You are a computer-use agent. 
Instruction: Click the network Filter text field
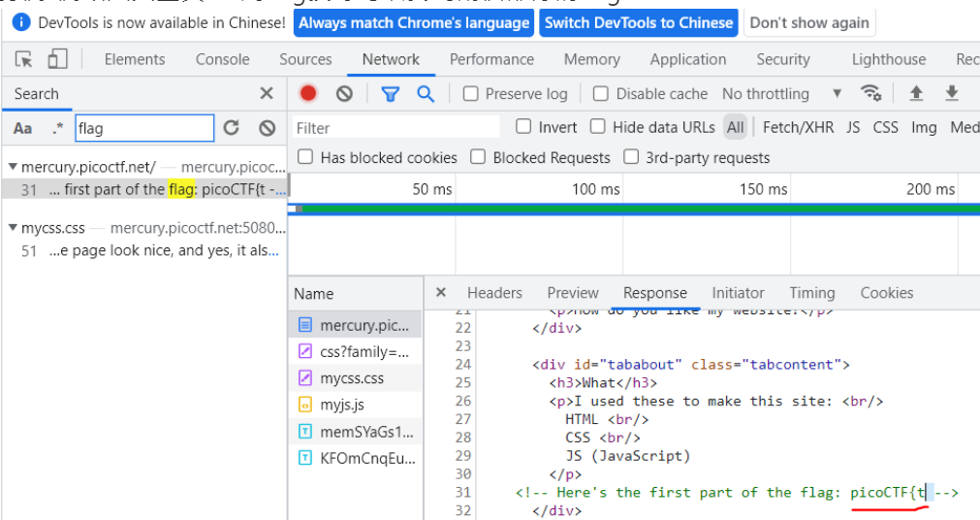(x=396, y=128)
